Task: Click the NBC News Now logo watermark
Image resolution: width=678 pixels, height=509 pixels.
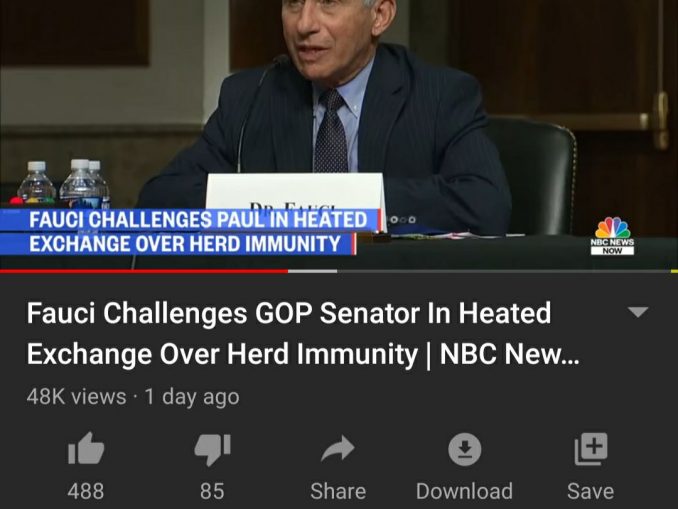Action: [612, 236]
